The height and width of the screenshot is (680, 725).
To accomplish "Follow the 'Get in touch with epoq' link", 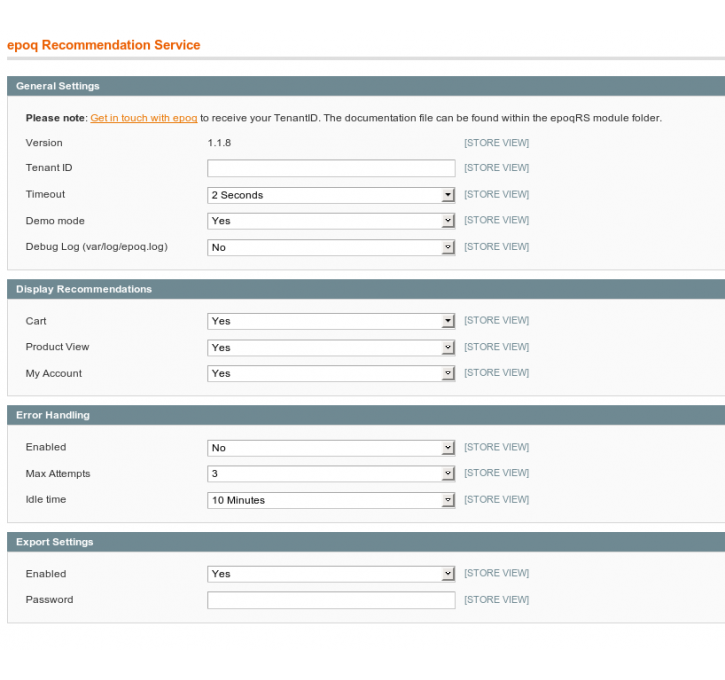I will pos(144,118).
